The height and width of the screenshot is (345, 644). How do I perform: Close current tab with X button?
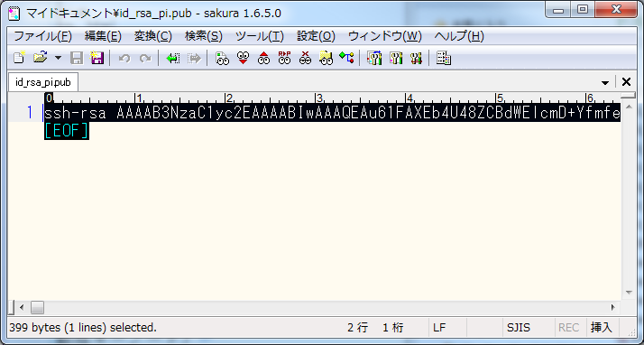click(626, 82)
